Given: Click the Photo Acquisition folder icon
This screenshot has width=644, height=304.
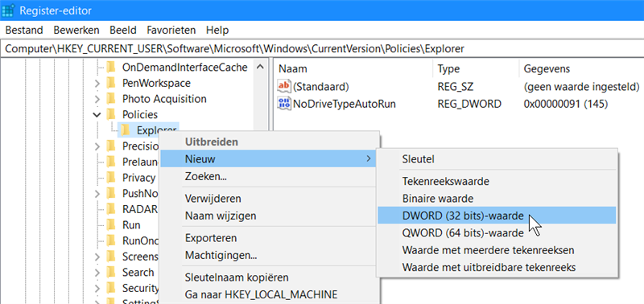Looking at the screenshot, I should point(110,99).
